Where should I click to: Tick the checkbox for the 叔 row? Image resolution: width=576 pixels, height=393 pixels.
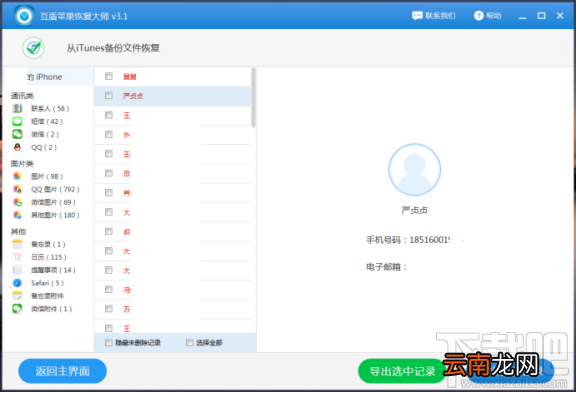109,231
